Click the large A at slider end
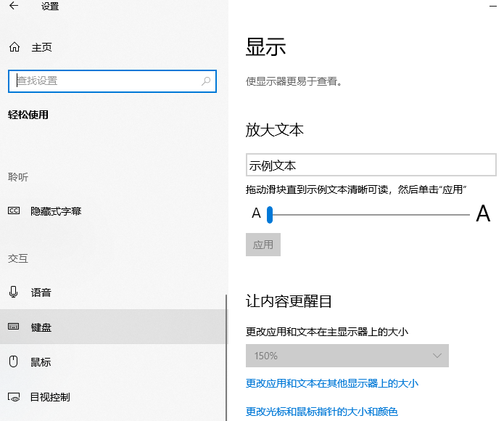Viewport: 504px width, 421px height. (x=483, y=214)
